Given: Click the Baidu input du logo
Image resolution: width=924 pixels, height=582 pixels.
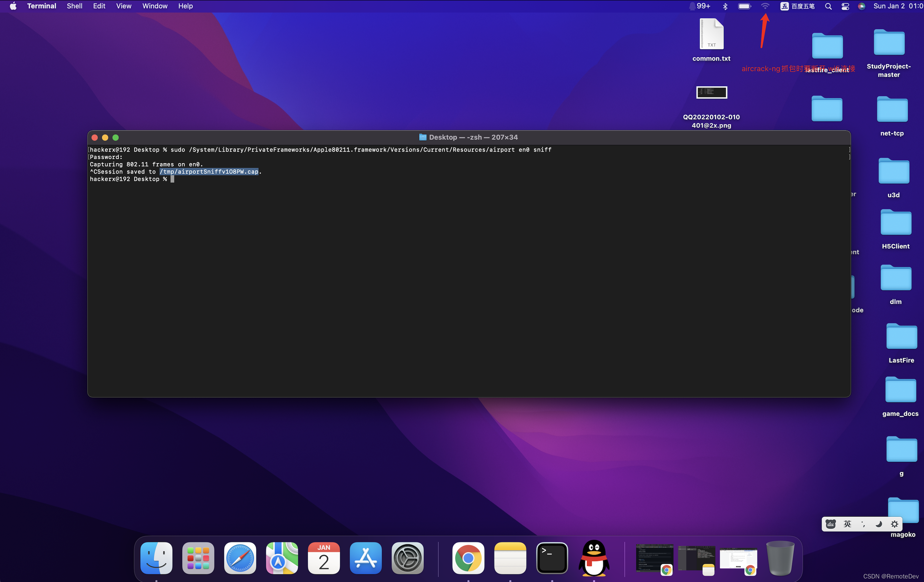Looking at the screenshot, I should (830, 524).
